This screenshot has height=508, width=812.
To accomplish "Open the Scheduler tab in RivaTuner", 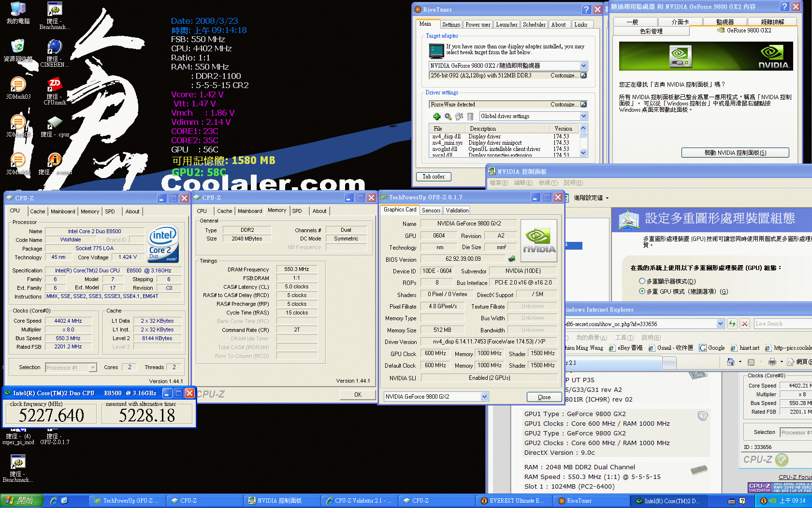I will click(534, 25).
